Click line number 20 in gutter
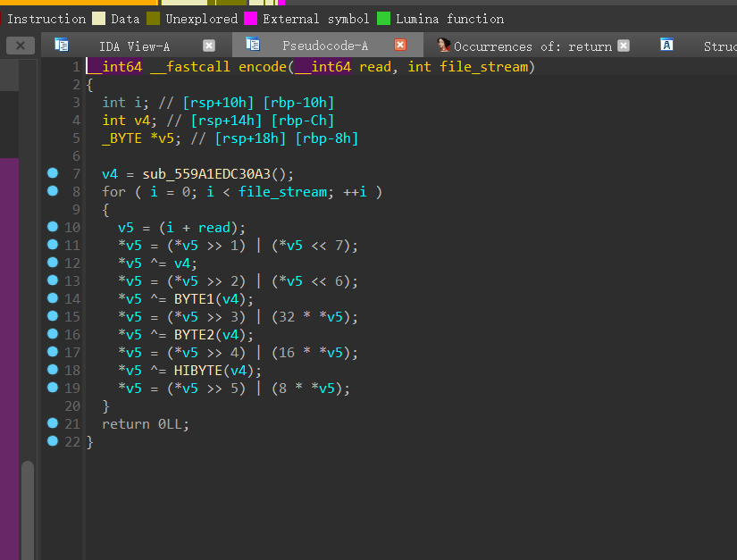737x560 pixels. point(72,405)
